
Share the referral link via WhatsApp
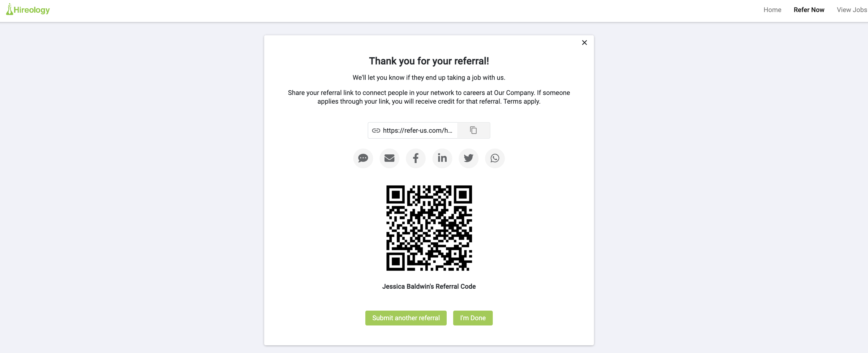[495, 158]
